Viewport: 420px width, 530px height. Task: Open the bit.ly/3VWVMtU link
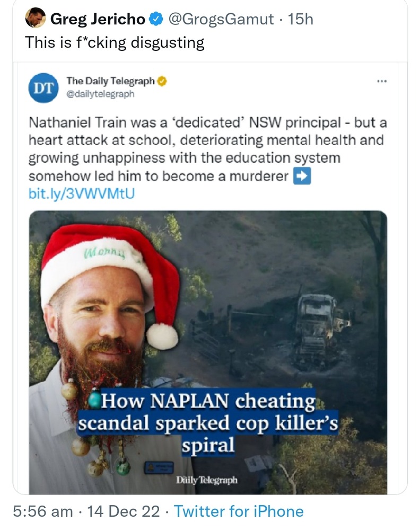(x=82, y=193)
